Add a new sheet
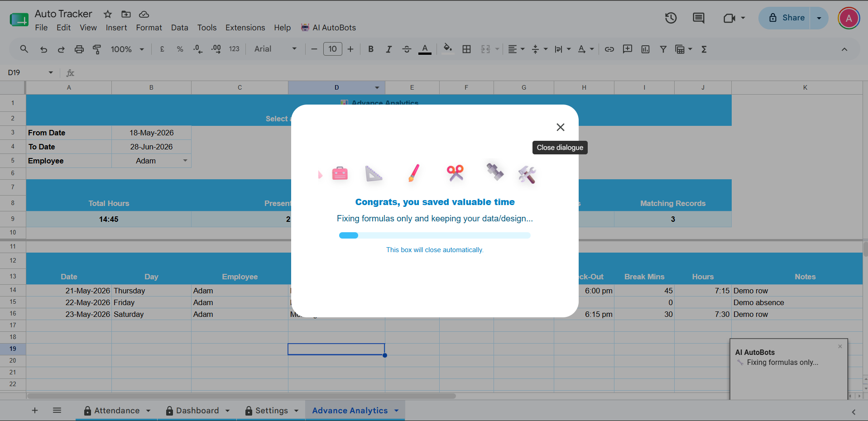The width and height of the screenshot is (868, 421). click(35, 411)
